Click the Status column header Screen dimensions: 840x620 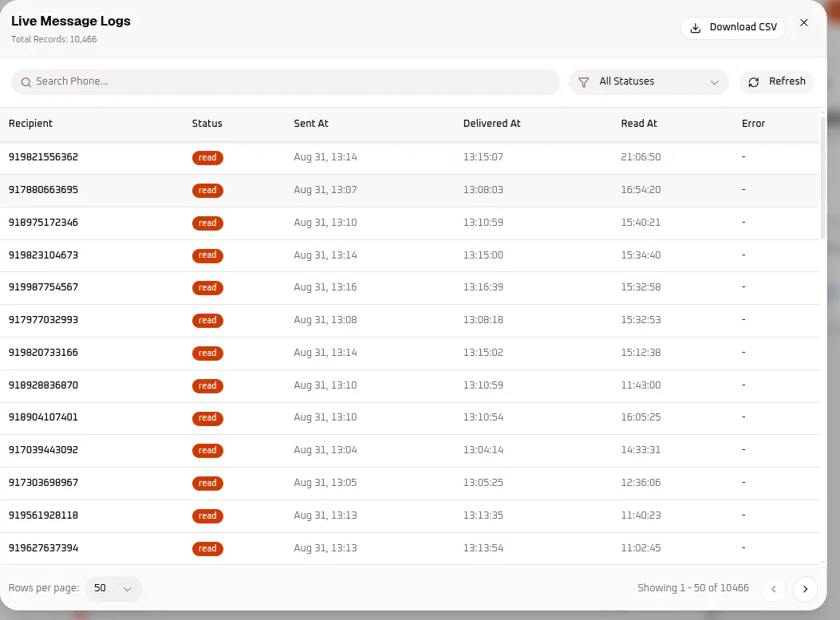[207, 123]
